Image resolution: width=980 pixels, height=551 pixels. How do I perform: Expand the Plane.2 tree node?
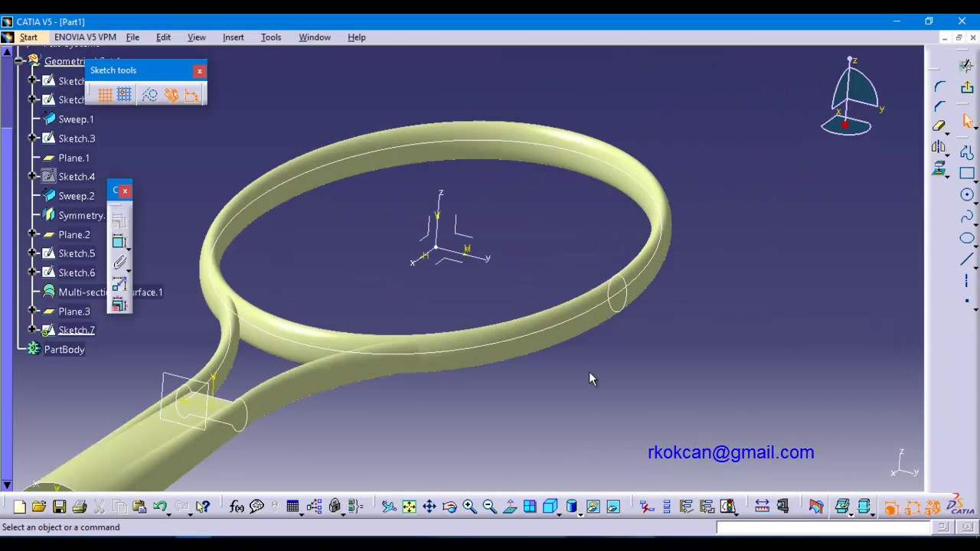[x=32, y=233]
